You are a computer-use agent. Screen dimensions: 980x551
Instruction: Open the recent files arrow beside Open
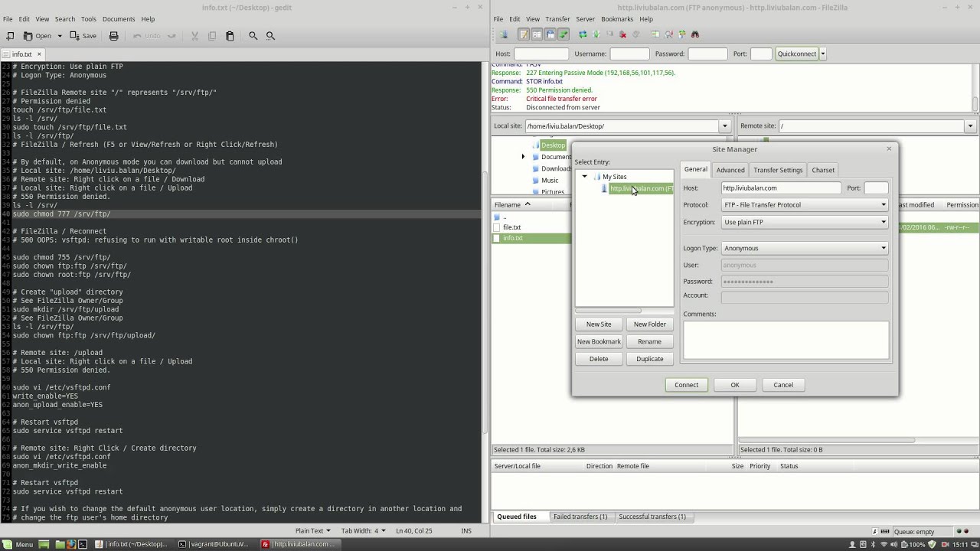point(60,36)
